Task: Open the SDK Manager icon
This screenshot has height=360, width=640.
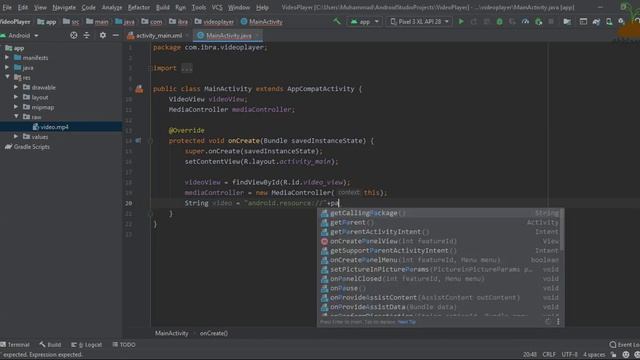Action: point(621,22)
